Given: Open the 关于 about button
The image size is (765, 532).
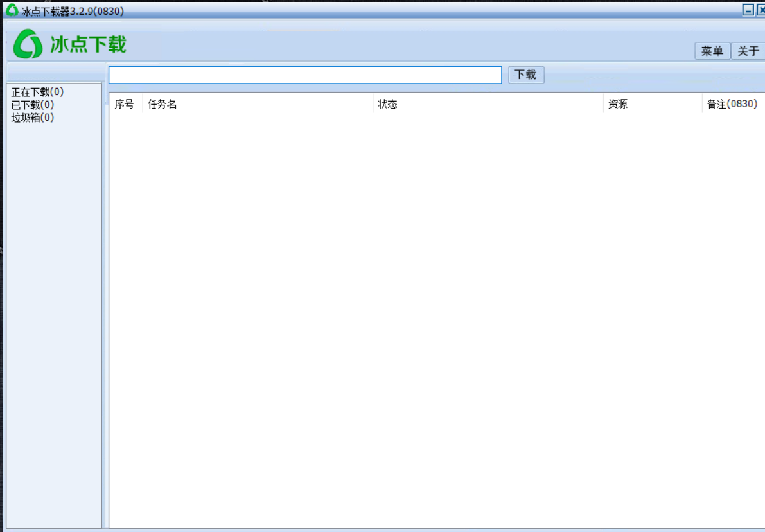Looking at the screenshot, I should pyautogui.click(x=748, y=51).
